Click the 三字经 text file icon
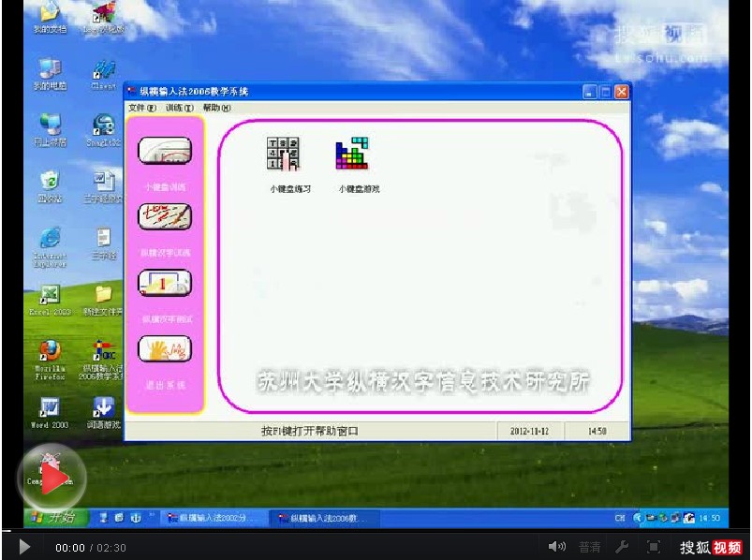Screen dimensions: 752x560 pyautogui.click(x=104, y=243)
